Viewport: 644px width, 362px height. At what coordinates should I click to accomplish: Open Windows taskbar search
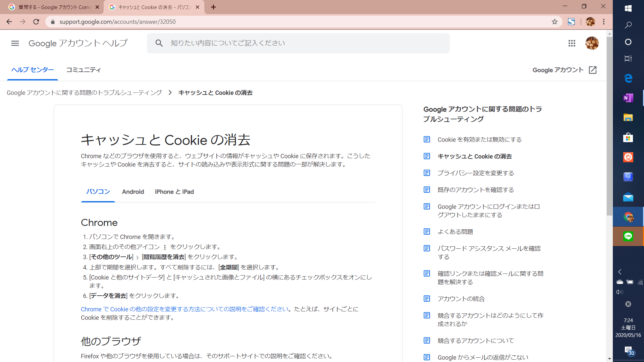(628, 25)
